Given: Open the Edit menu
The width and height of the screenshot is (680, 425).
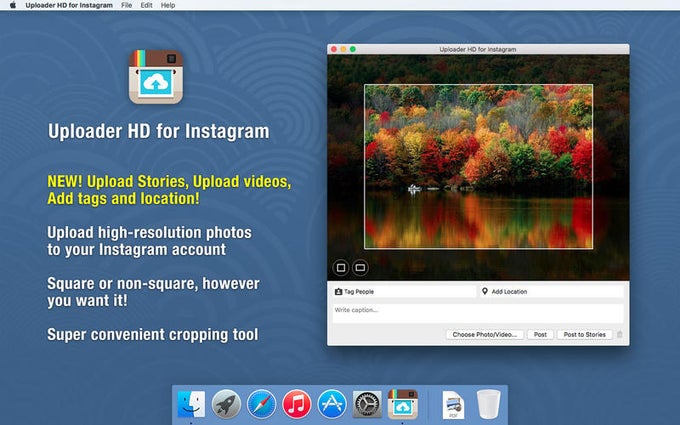Looking at the screenshot, I should pos(147,5).
